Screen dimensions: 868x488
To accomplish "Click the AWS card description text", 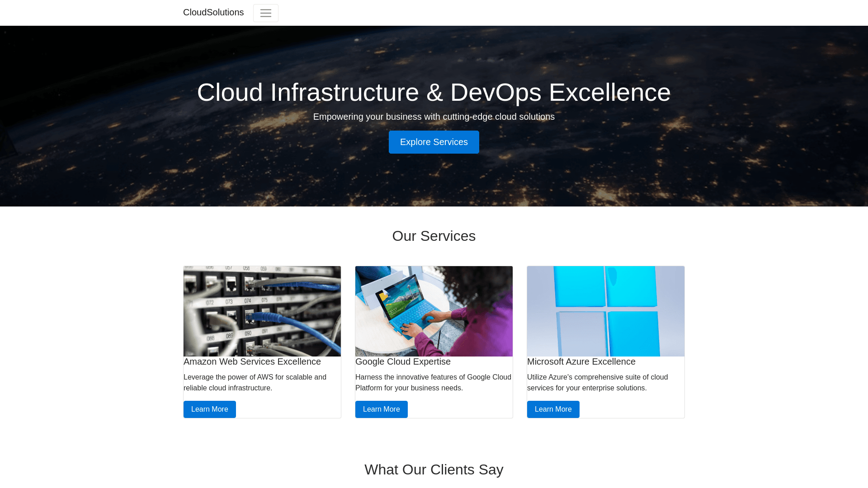I will click(x=255, y=383).
